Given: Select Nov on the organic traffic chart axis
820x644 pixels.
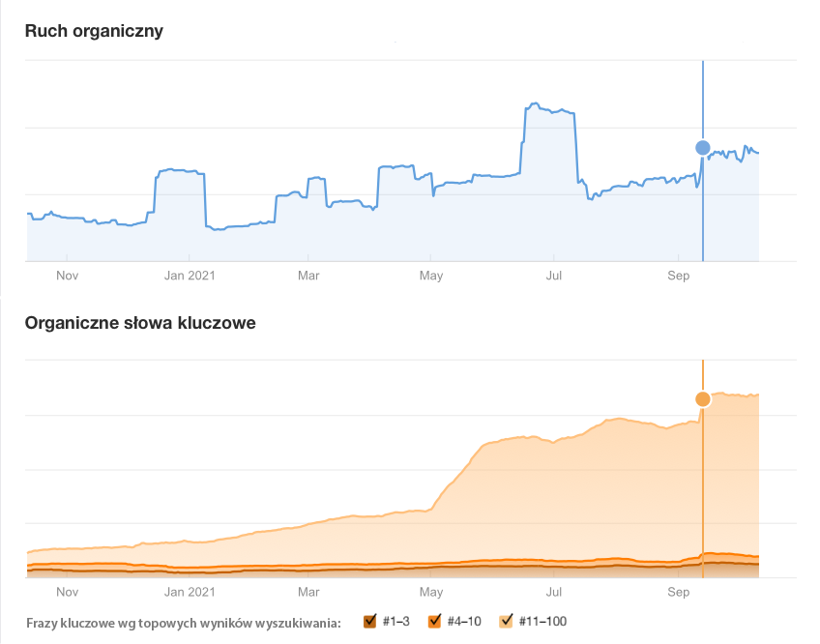Looking at the screenshot, I should point(67,276).
